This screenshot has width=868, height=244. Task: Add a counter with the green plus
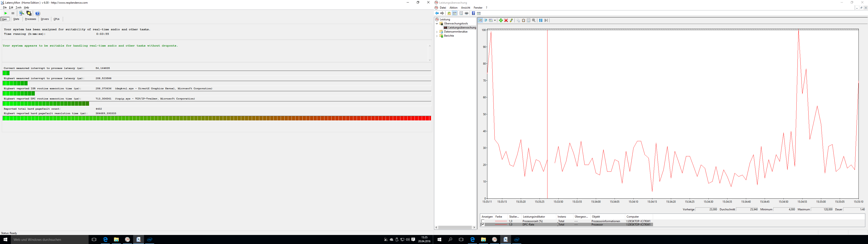tap(501, 21)
